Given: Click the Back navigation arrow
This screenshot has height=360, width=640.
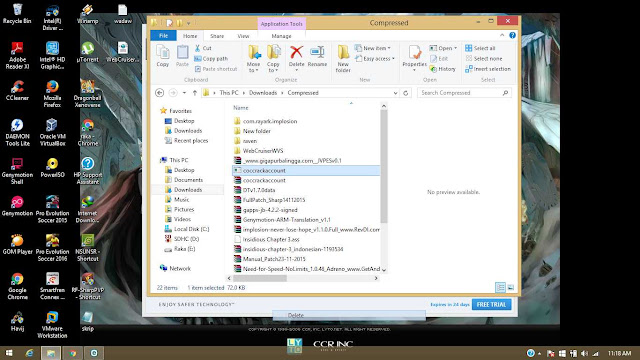Looking at the screenshot, I should [x=160, y=93].
